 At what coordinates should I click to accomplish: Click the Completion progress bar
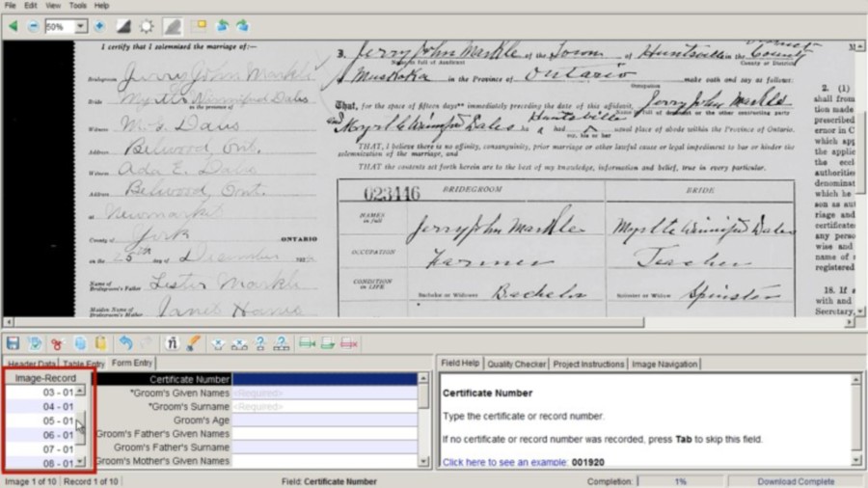(680, 481)
